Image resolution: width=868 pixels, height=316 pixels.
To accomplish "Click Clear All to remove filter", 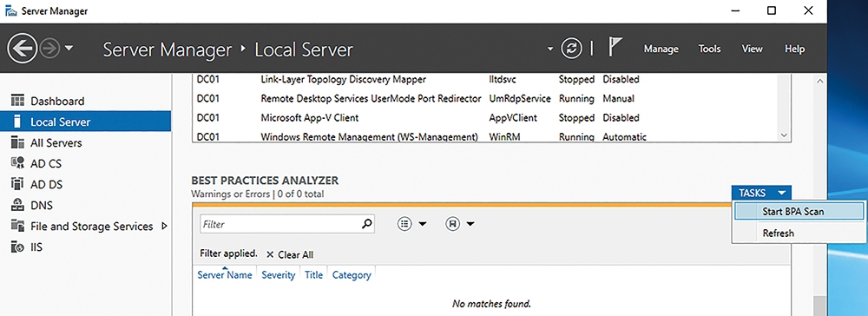I will click(x=290, y=254).
